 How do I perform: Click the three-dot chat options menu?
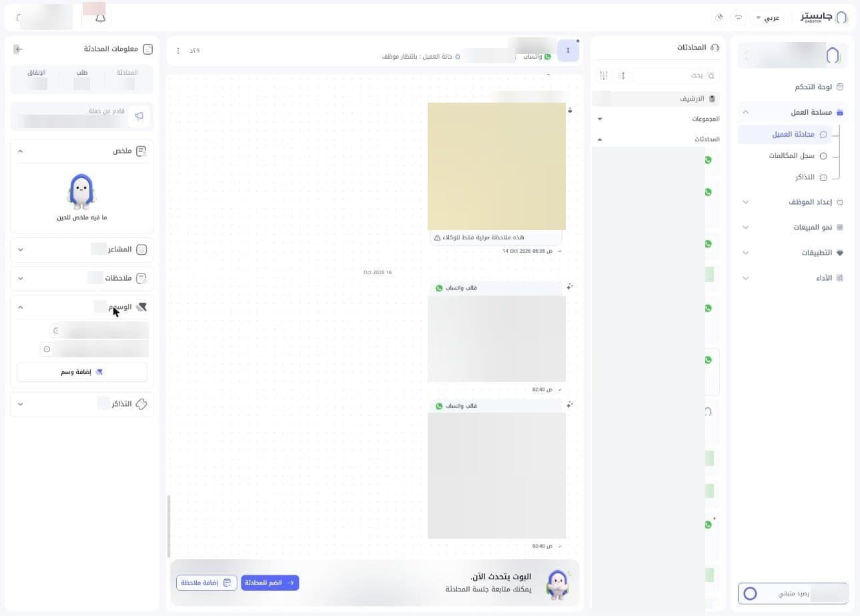tap(178, 51)
